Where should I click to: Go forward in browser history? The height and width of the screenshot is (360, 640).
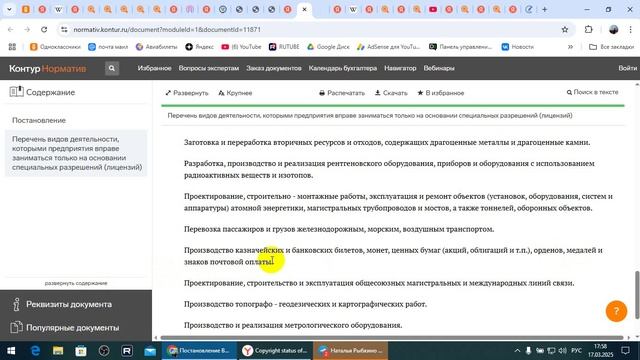[x=27, y=29]
